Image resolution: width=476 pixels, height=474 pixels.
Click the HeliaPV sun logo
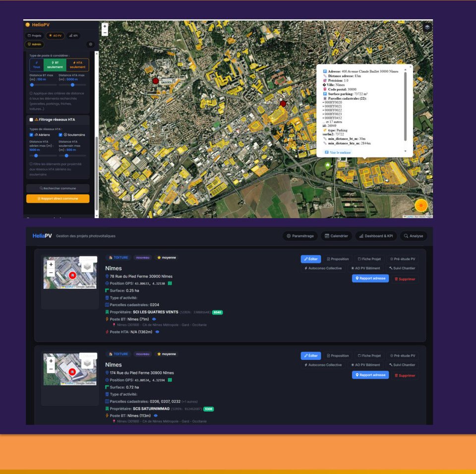[x=27, y=23]
